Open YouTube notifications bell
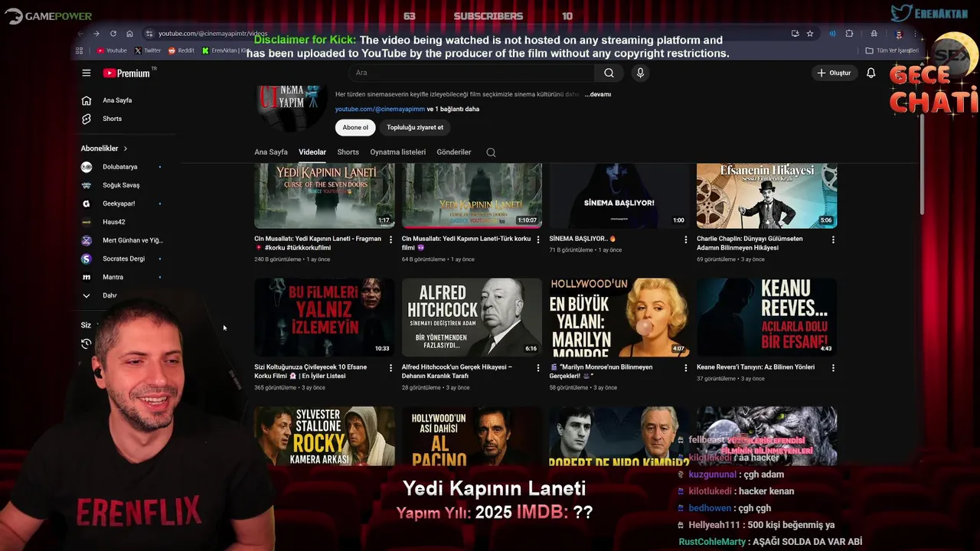 (x=871, y=73)
